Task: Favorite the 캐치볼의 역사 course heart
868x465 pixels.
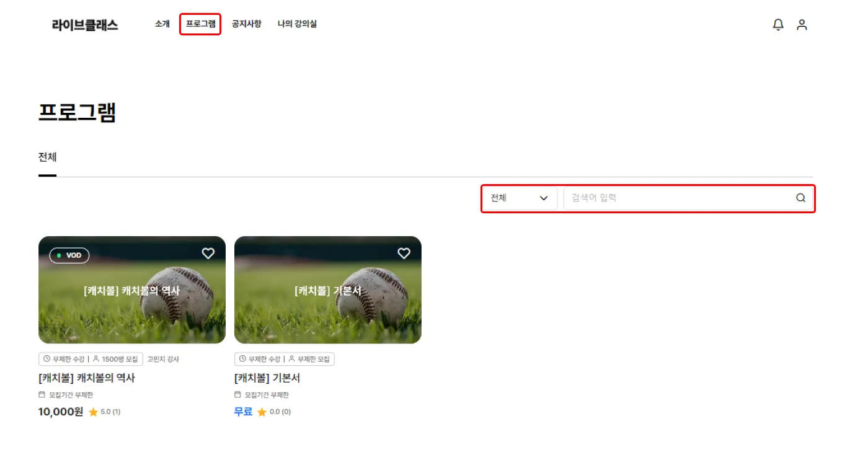Action: (x=208, y=253)
